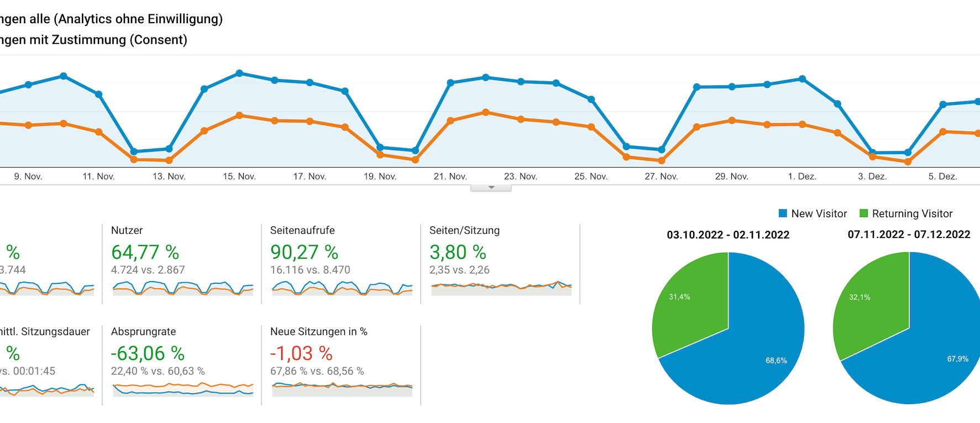Select the Seitenaufrufe metric value 90,27 %
This screenshot has height=423, width=980.
pos(304,252)
